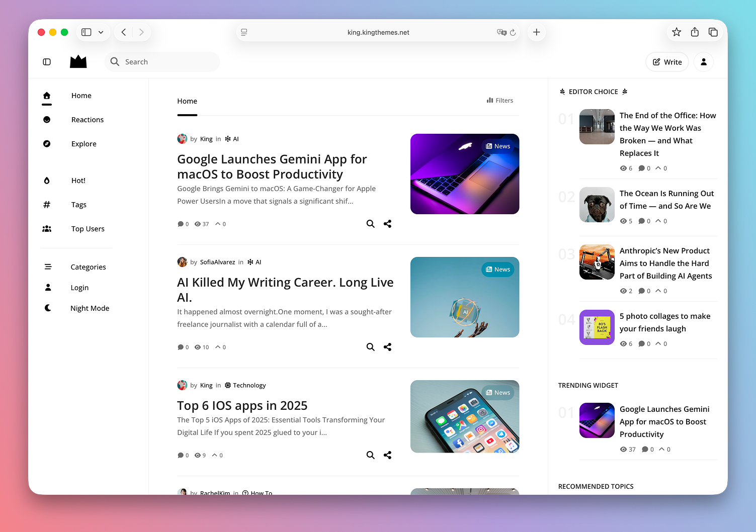Select the Home tab in feed
The height and width of the screenshot is (532, 756).
[187, 101]
